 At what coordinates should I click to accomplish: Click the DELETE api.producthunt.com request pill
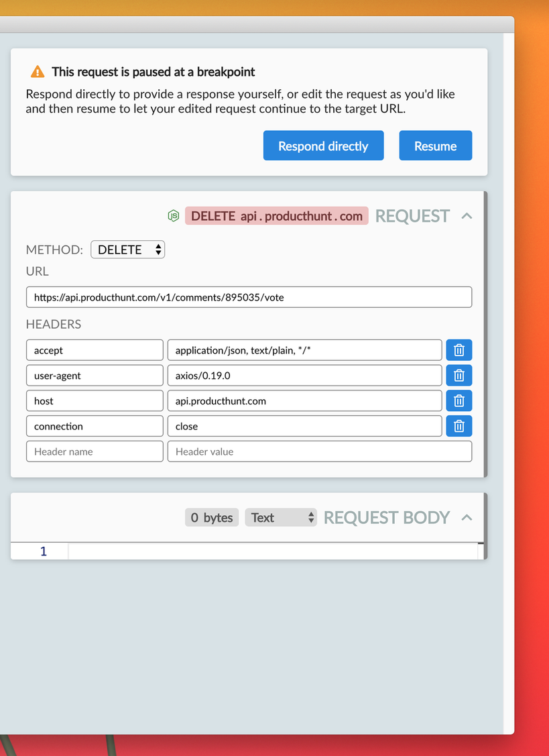point(276,216)
